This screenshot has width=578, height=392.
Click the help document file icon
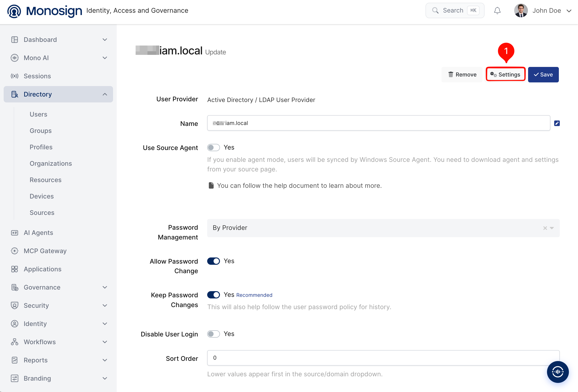211,186
